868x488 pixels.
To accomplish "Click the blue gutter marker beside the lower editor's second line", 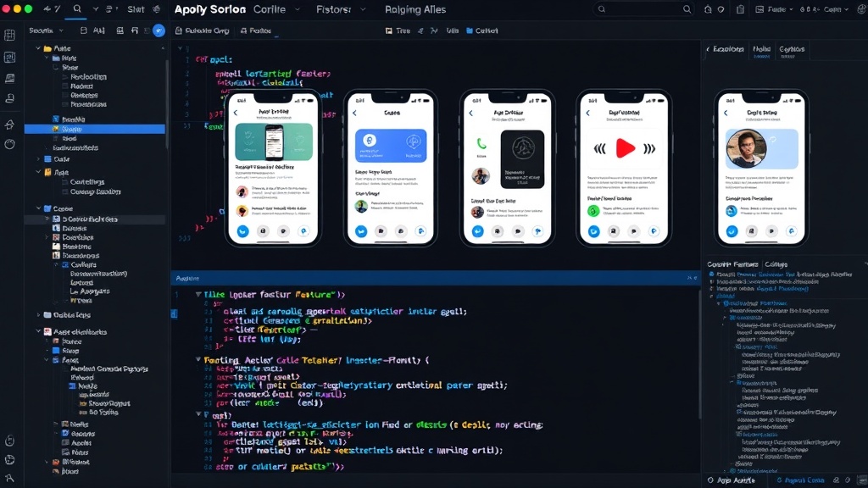I will click(x=174, y=313).
